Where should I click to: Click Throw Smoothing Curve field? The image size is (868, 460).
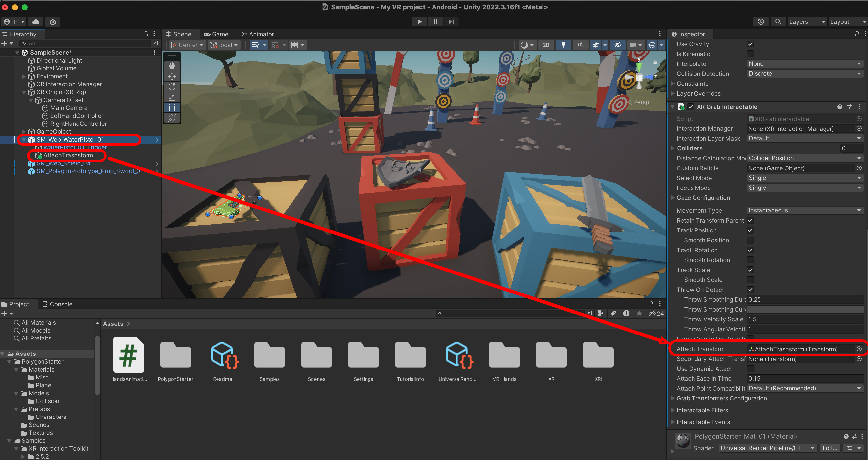pyautogui.click(x=805, y=309)
